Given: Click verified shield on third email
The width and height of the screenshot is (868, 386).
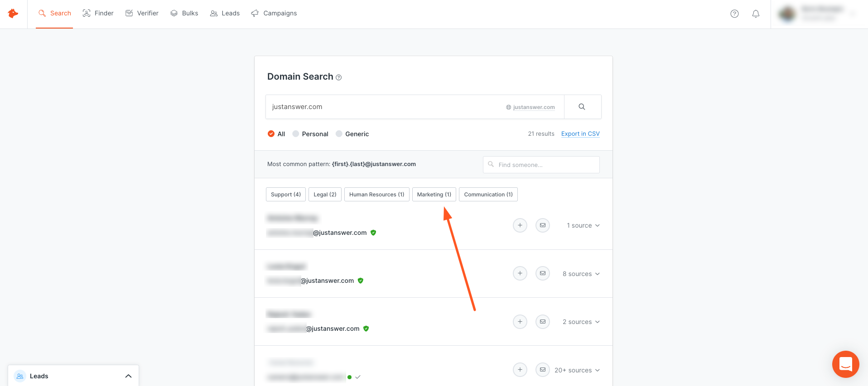Looking at the screenshot, I should pos(366,329).
